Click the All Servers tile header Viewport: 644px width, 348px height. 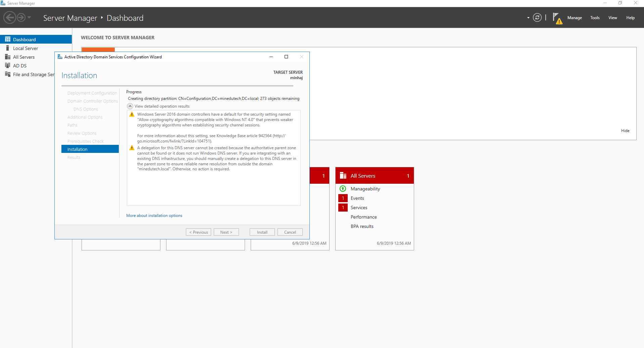pos(374,176)
